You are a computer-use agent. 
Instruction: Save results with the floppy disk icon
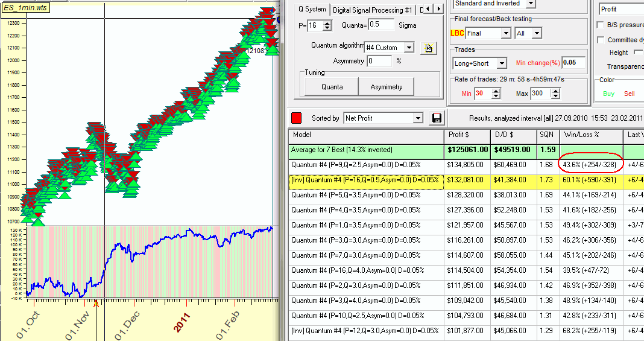click(436, 118)
